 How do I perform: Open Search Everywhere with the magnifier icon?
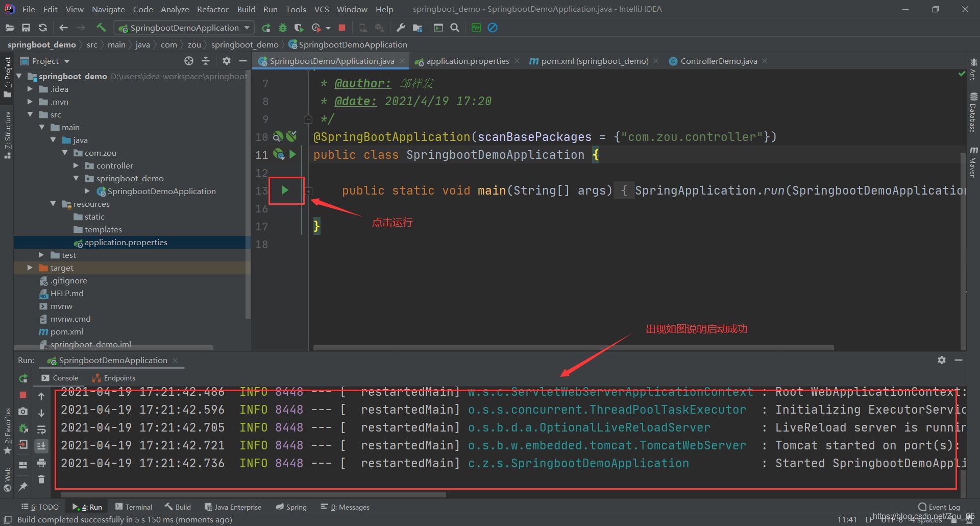click(454, 28)
